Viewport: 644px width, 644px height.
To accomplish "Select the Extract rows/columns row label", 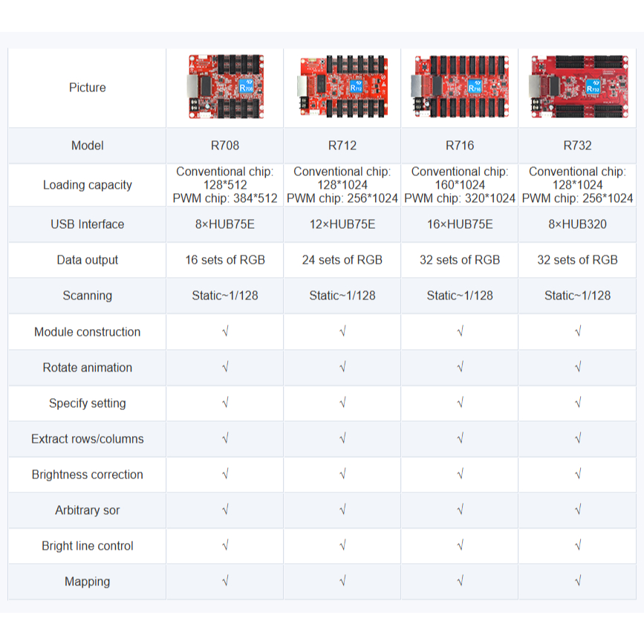I will [87, 439].
